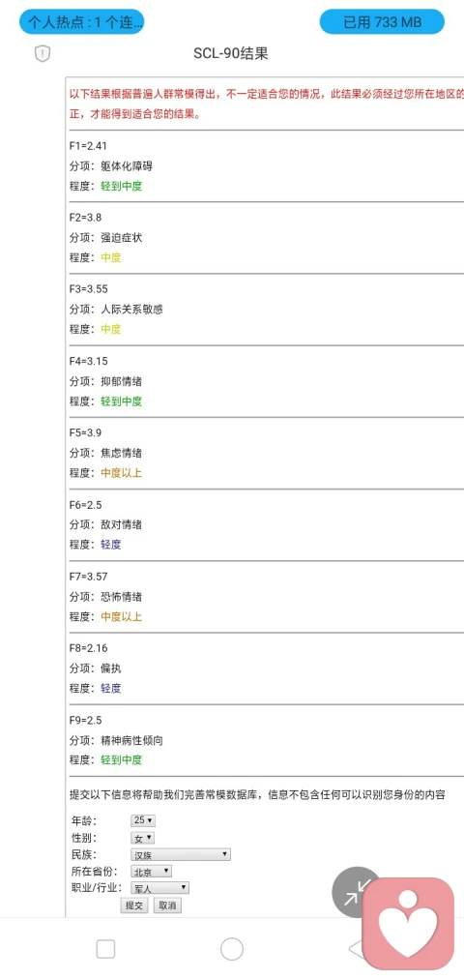This screenshot has height=980, width=464.
Task: Click the 取消 cancel button
Action: pyautogui.click(x=167, y=906)
